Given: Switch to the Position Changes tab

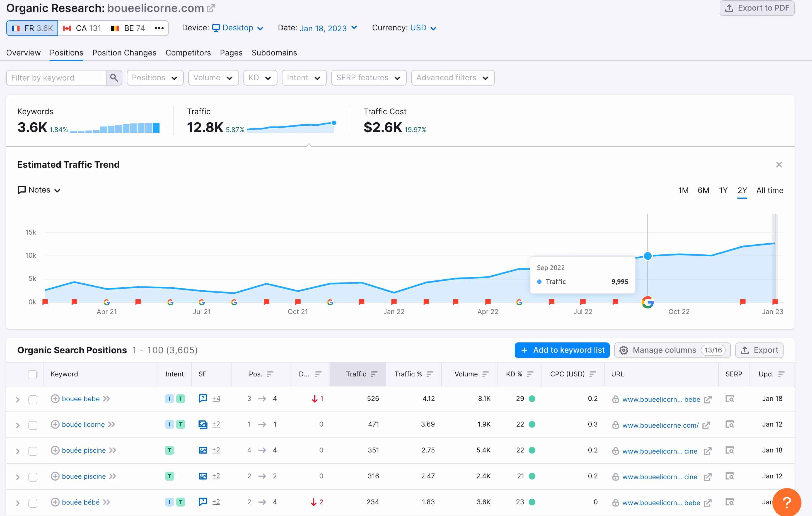Looking at the screenshot, I should point(124,53).
